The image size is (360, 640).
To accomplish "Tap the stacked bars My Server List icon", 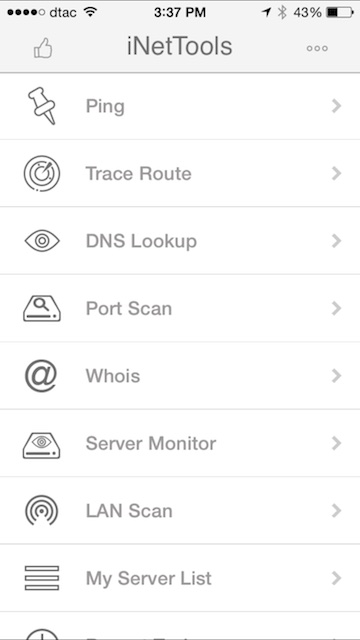I will (x=42, y=578).
